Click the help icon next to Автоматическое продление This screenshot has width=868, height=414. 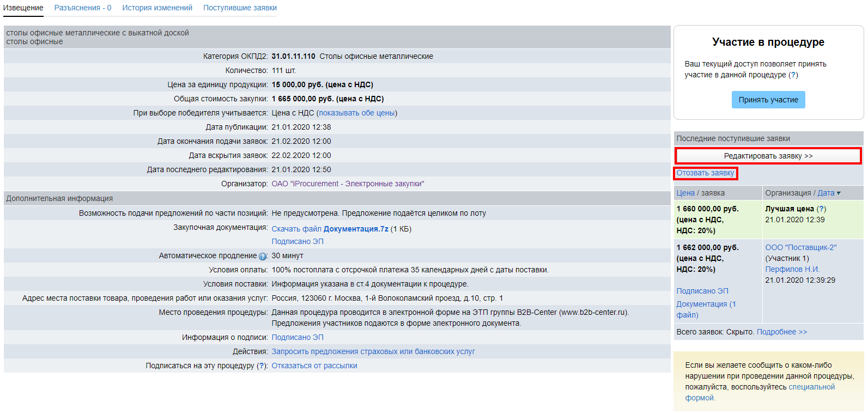click(263, 256)
